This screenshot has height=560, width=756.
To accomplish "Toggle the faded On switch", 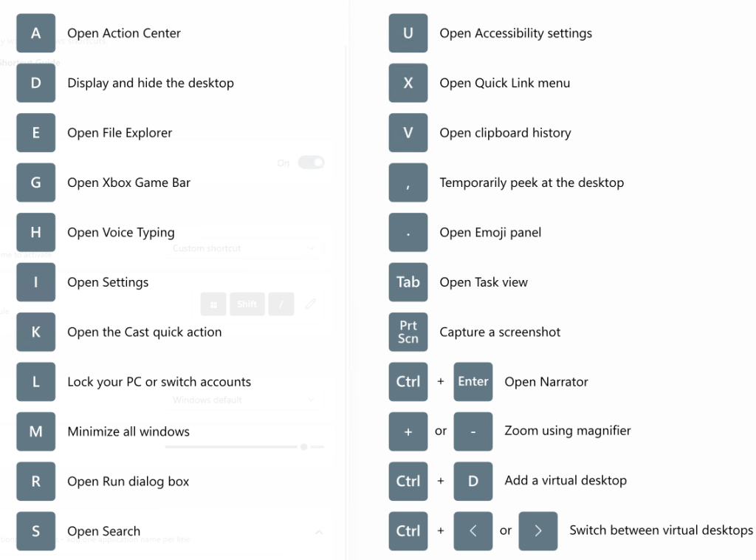I will click(311, 163).
